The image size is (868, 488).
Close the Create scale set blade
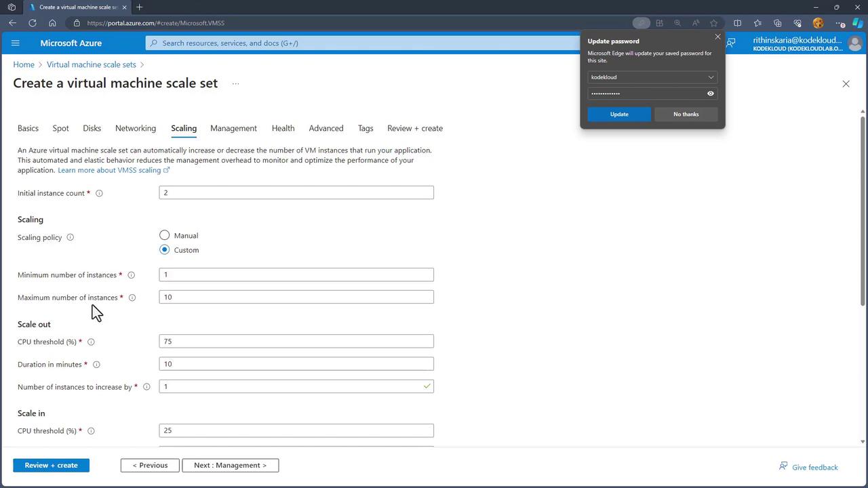(846, 84)
